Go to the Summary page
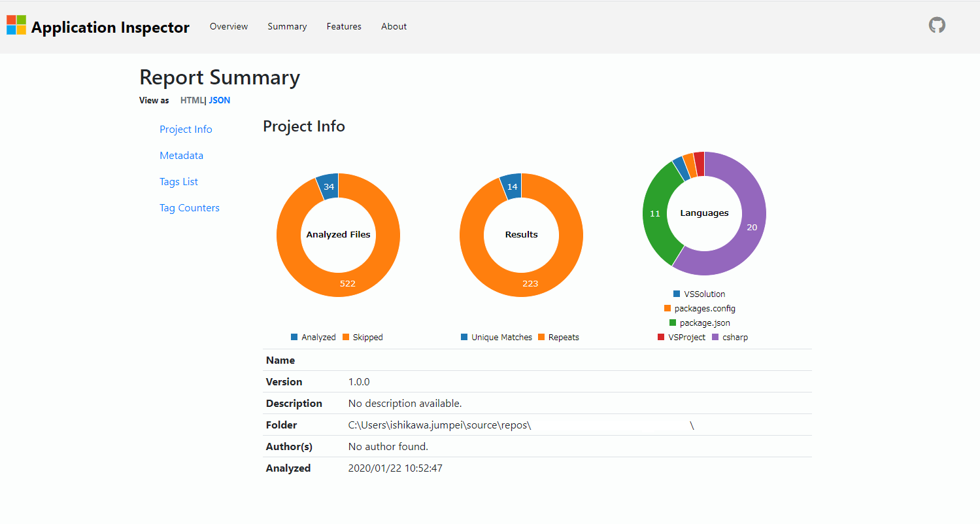This screenshot has height=524, width=980. tap(287, 27)
